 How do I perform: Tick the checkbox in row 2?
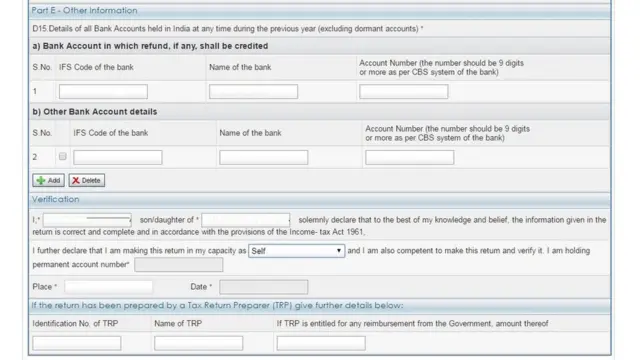coord(62,156)
